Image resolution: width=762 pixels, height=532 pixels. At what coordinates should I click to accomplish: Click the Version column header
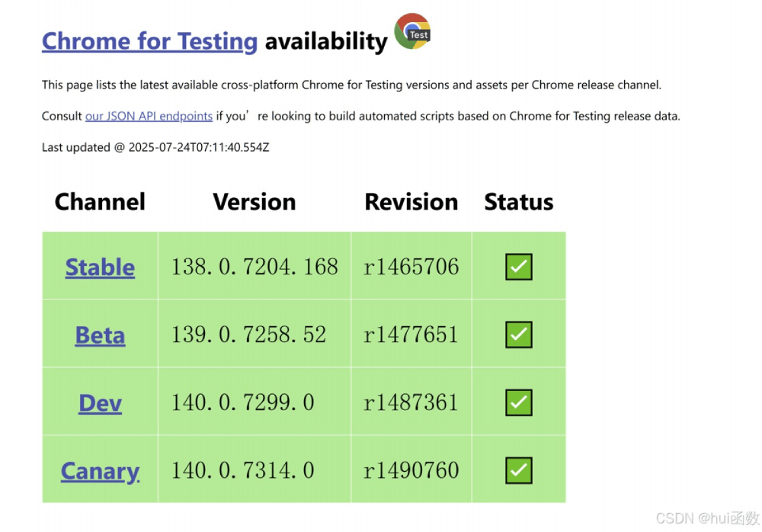pos(255,202)
